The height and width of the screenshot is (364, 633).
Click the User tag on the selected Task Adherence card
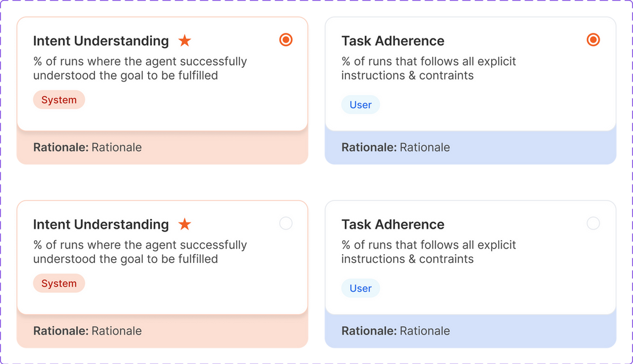click(361, 105)
